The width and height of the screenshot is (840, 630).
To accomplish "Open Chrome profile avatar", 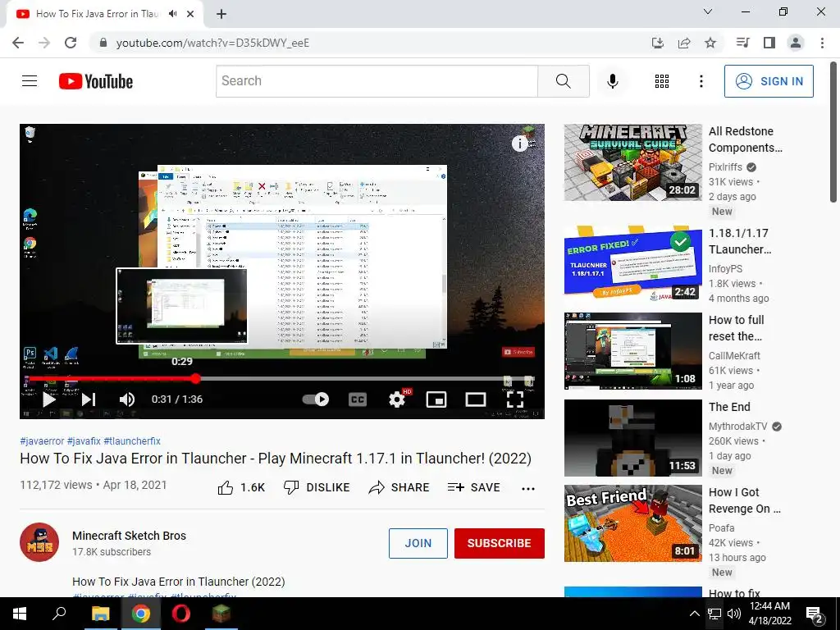I will click(796, 43).
